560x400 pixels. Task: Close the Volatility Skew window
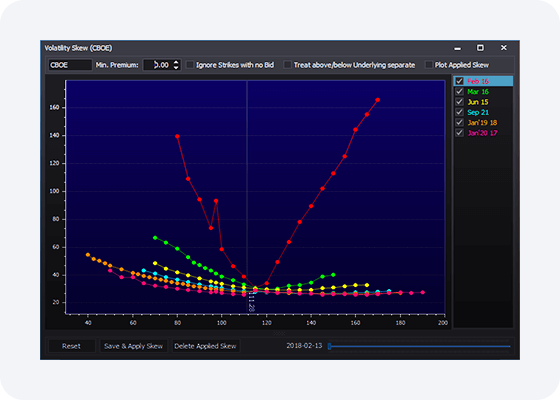point(504,48)
